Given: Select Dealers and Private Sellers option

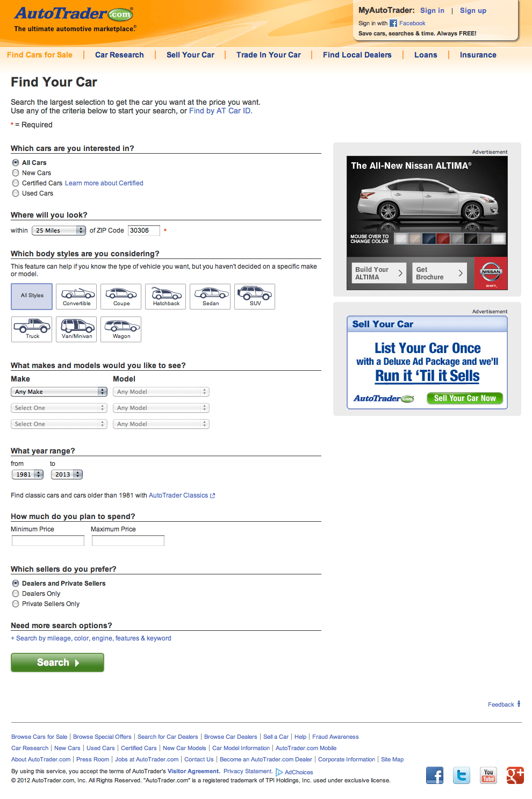Looking at the screenshot, I should pyautogui.click(x=16, y=583).
